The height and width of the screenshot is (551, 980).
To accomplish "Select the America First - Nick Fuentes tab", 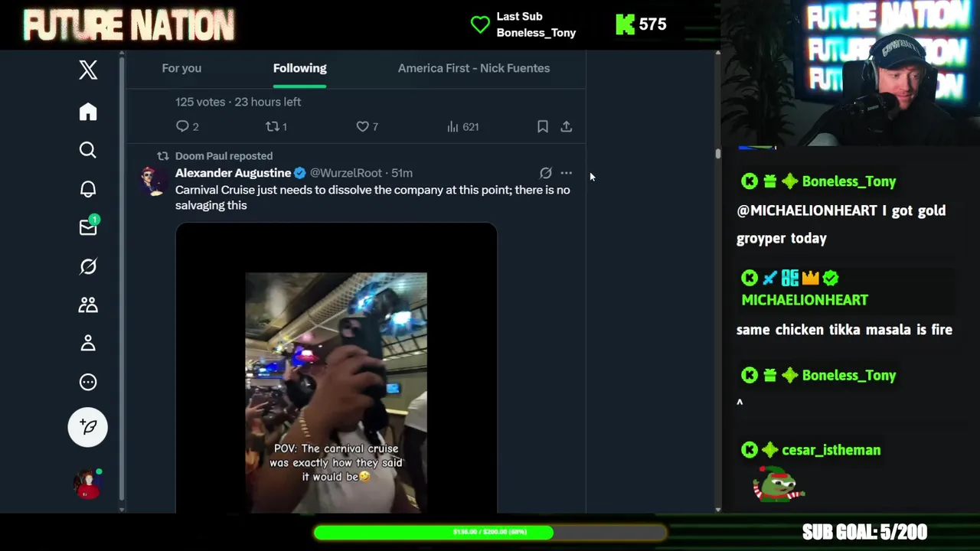I will (474, 68).
